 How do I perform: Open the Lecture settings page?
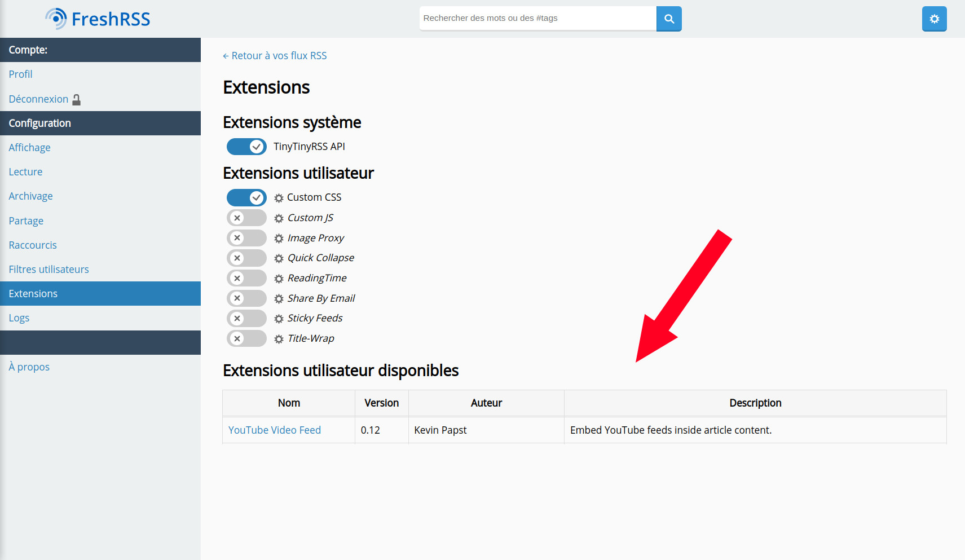click(100, 171)
